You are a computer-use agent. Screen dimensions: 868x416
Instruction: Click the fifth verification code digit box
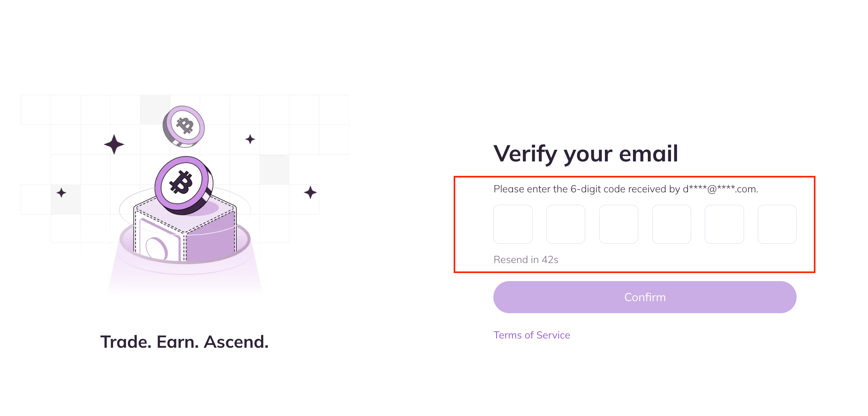724,224
